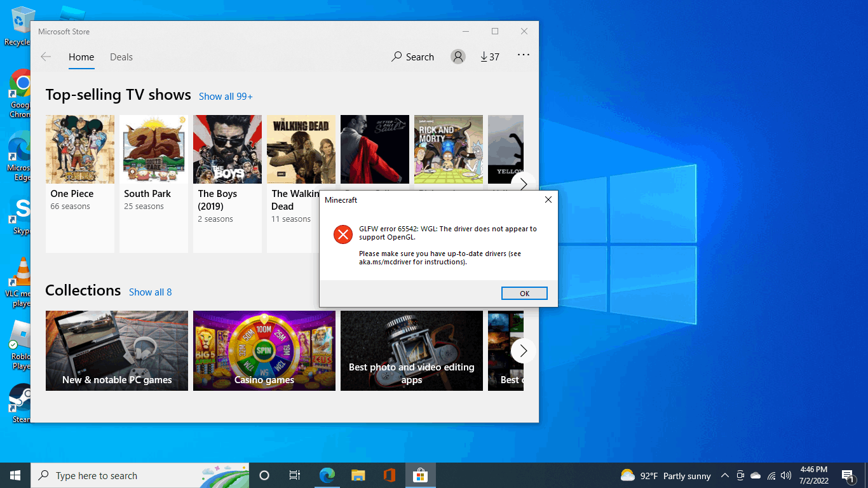Image resolution: width=868 pixels, height=488 pixels.
Task: Open the clock showing 4:46 PM
Action: [x=813, y=475]
